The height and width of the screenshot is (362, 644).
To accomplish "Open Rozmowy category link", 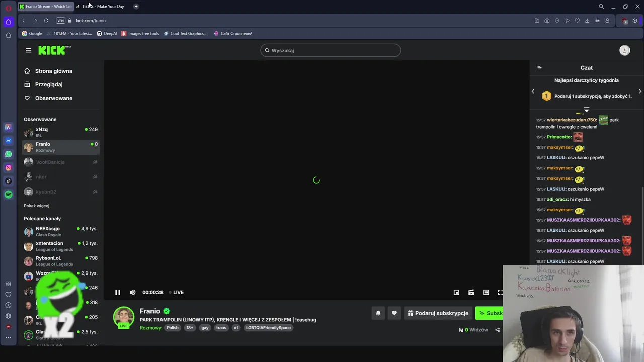I will 150,328.
